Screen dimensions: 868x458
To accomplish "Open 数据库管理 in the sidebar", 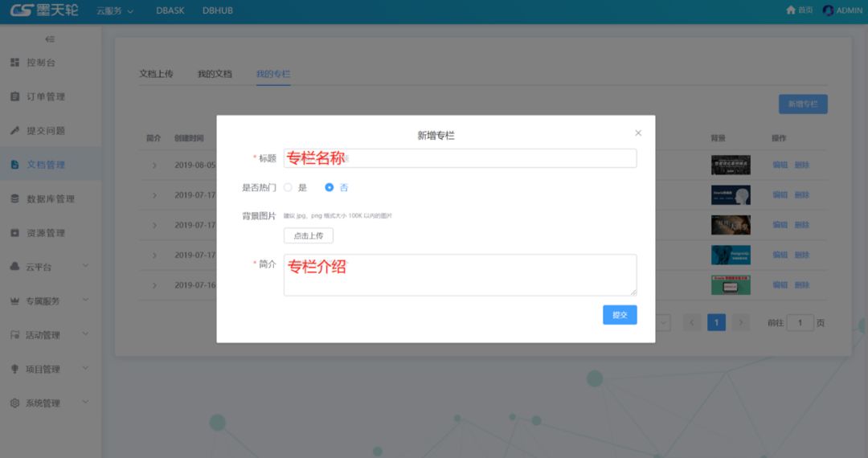I will (x=51, y=198).
